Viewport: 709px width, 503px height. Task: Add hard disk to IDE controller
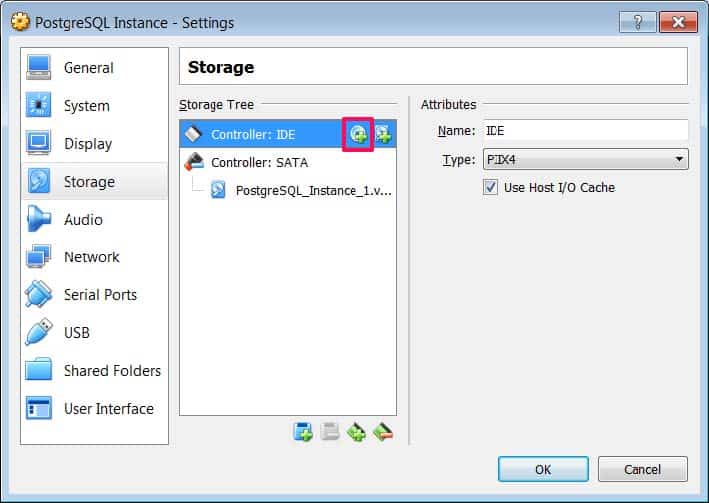(x=383, y=134)
